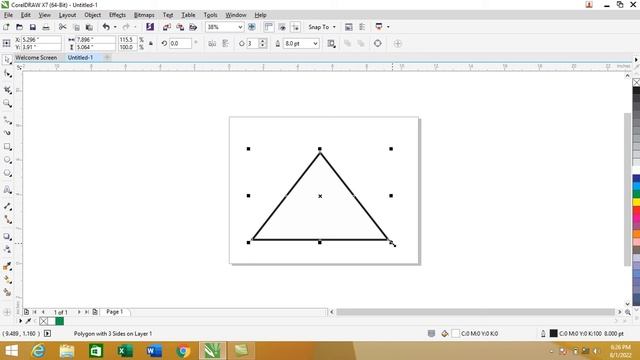Create a New document
This screenshot has width=640, height=360.
point(6,27)
